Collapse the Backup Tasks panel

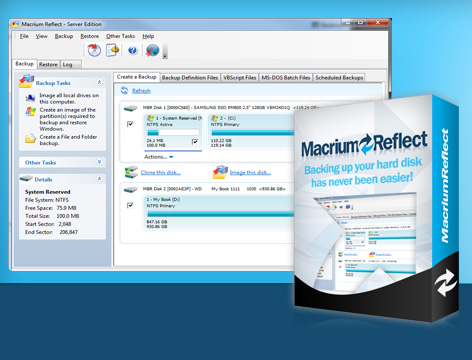tap(99, 82)
